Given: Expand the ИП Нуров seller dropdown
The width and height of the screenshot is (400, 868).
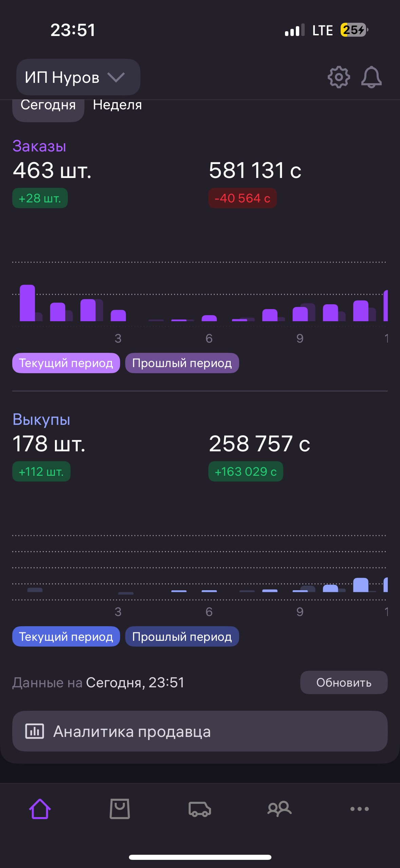Looking at the screenshot, I should 78,77.
